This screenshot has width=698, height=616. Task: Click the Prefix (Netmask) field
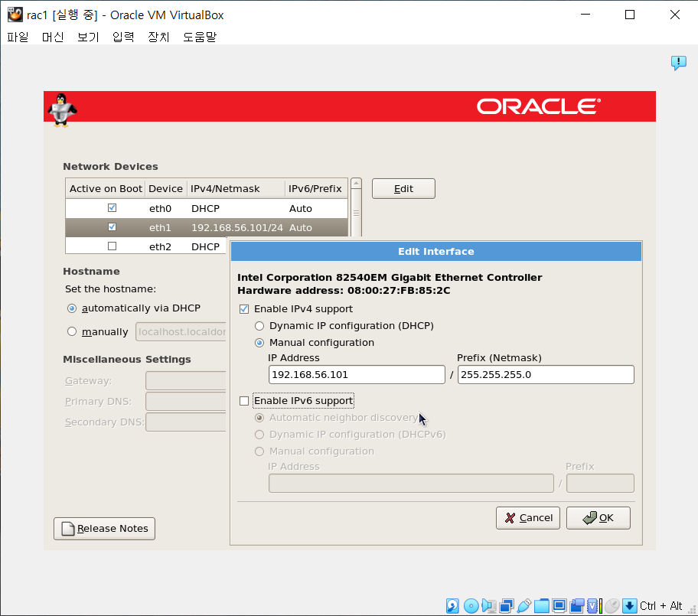[x=546, y=374]
